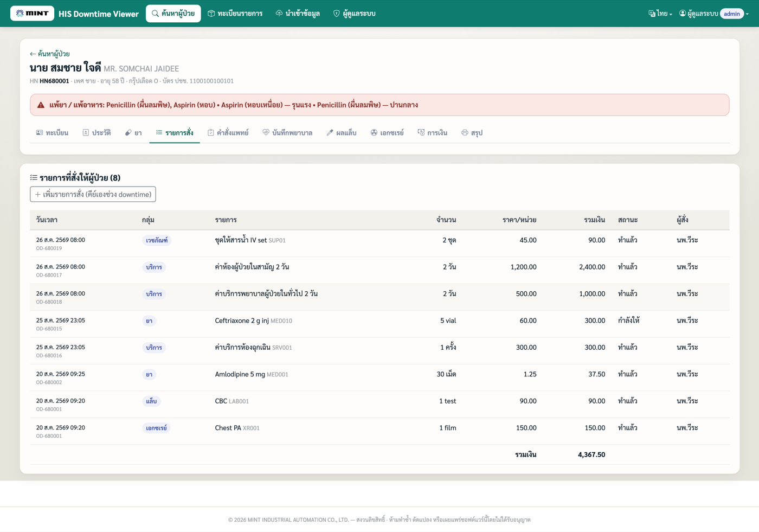759x532 pixels.
Task: Open the ยา medication tab
Action: pyautogui.click(x=133, y=133)
